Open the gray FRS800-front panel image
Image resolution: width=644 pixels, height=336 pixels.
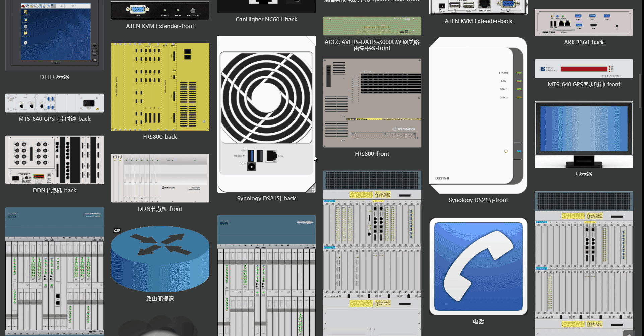[372, 103]
